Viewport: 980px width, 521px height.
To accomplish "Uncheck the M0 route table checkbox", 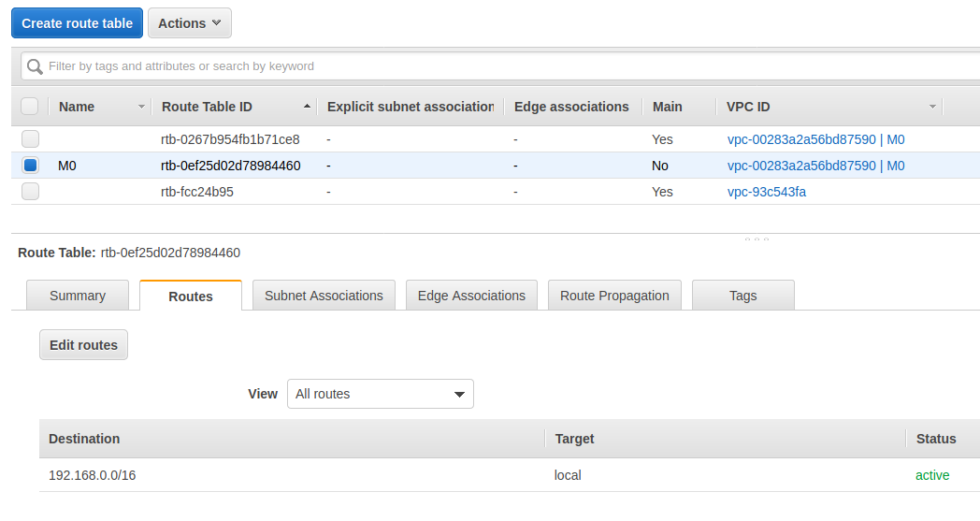I will click(x=30, y=166).
